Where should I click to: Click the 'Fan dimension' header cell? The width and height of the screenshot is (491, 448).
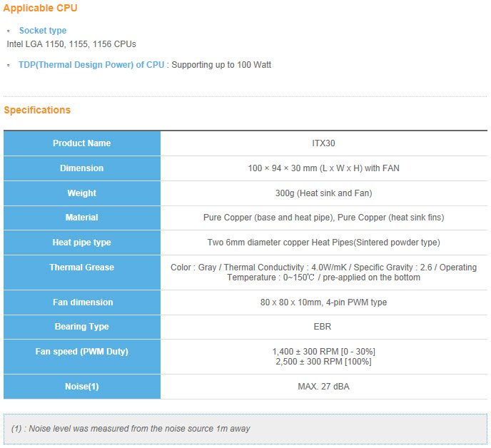(x=82, y=302)
